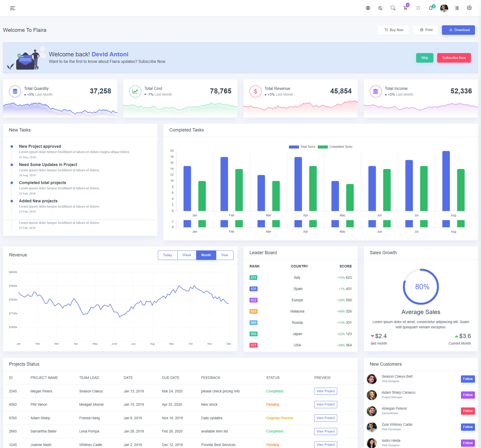Open user profile avatar menu

pos(444,8)
